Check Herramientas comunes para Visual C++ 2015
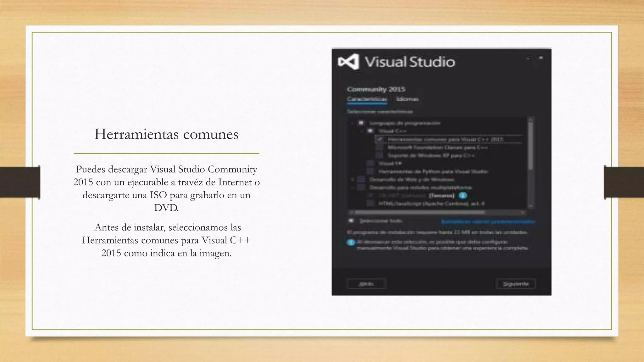644x362 pixels. tap(380, 139)
